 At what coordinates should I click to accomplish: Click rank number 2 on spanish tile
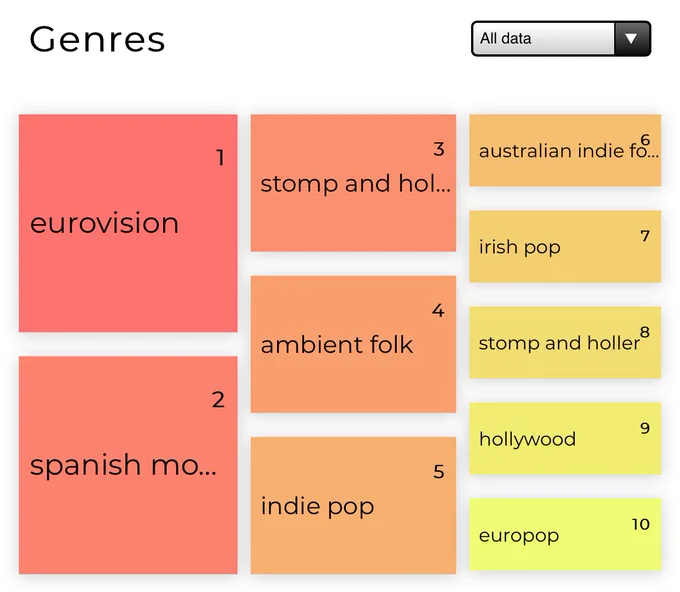(218, 399)
